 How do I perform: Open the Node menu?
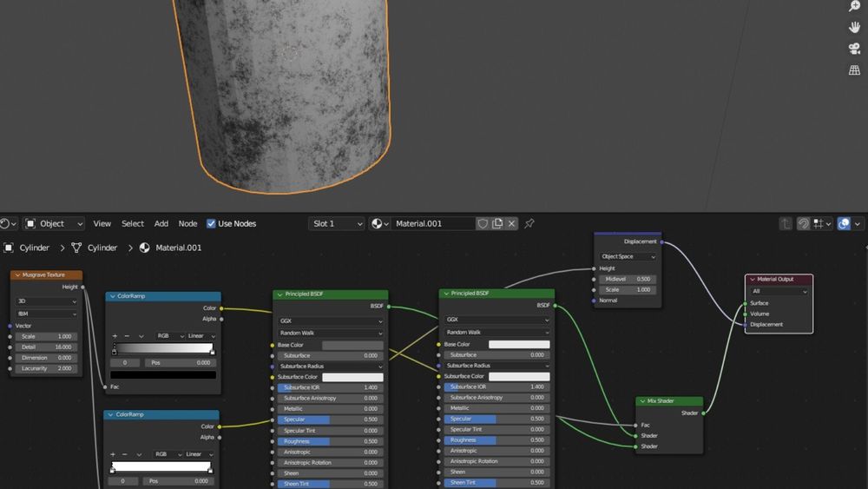[x=187, y=224]
